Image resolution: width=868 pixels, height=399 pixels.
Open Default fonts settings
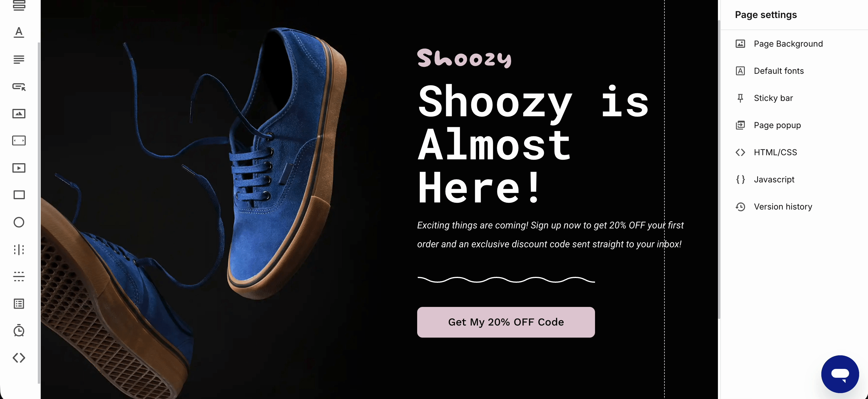tap(769, 71)
